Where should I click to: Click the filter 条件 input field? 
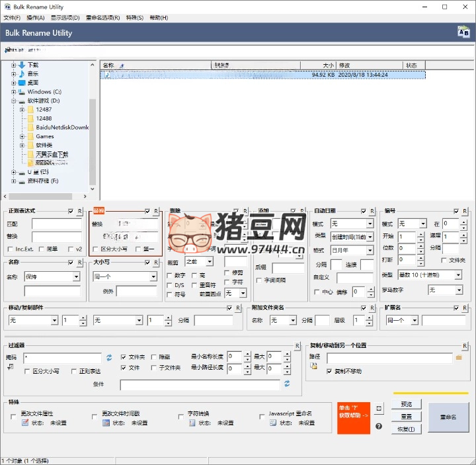click(200, 385)
